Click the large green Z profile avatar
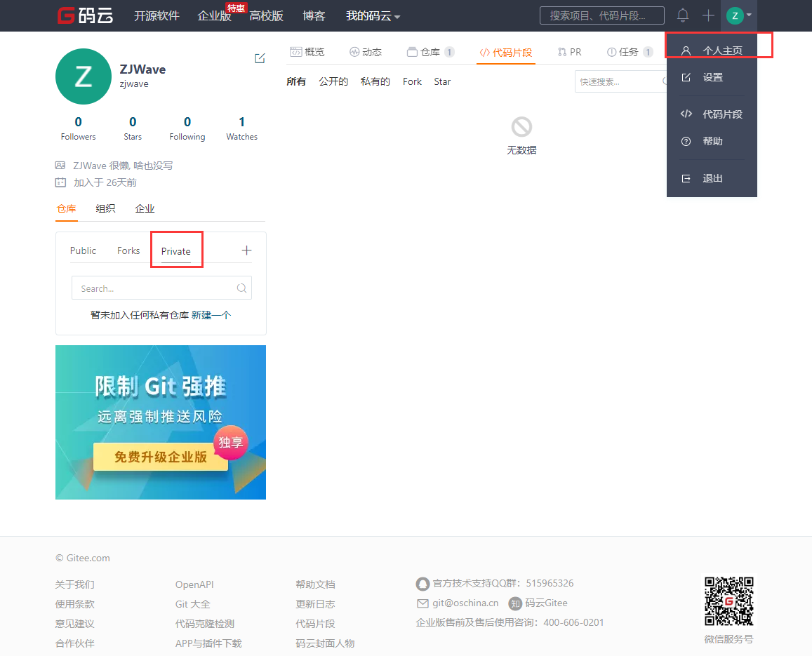Image resolution: width=812 pixels, height=656 pixels. [83, 76]
